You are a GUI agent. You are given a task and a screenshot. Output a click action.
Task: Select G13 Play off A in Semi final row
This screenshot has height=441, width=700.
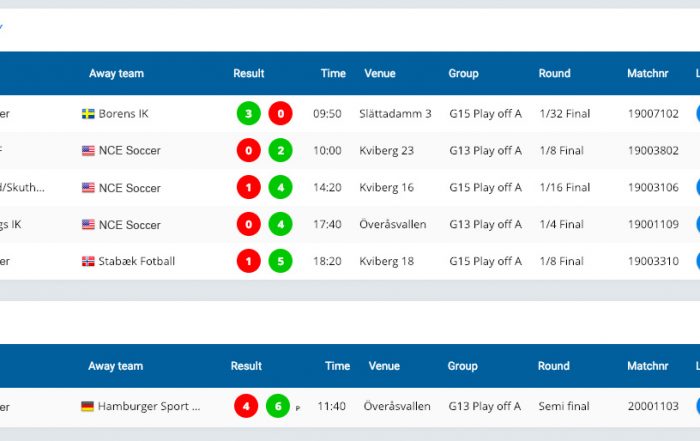pos(485,406)
